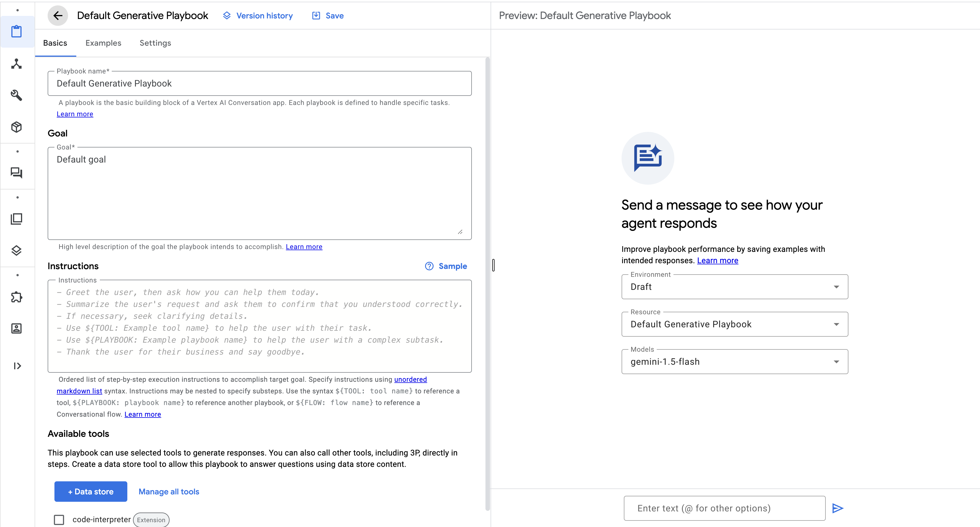Switch to the Basics tab
Viewport: 980px width, 527px height.
(55, 43)
